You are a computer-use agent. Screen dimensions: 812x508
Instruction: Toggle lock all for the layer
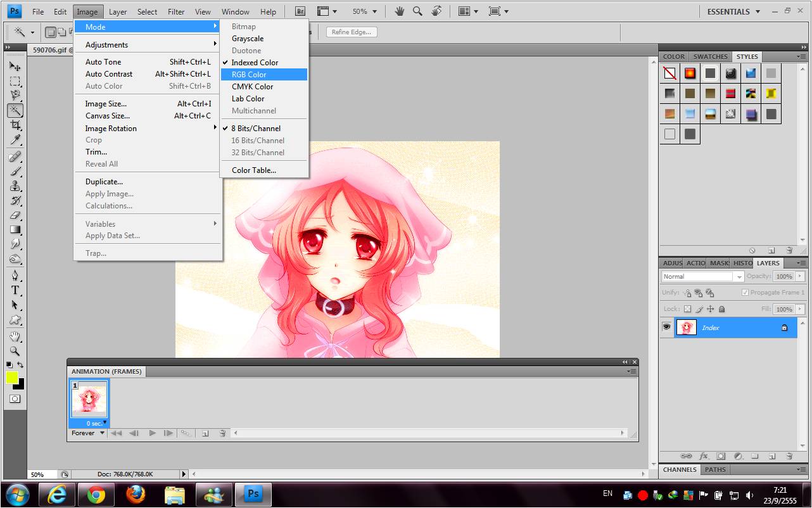point(722,309)
